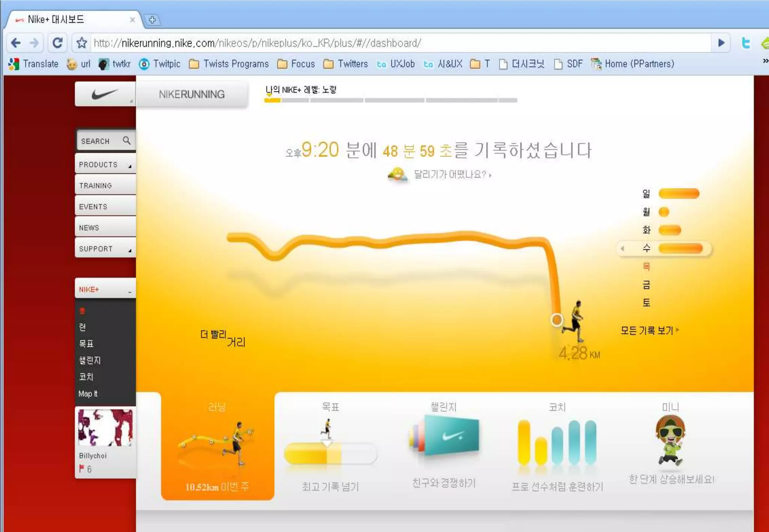Click the Twitter bird extension icon
769x532 pixels.
tap(746, 43)
